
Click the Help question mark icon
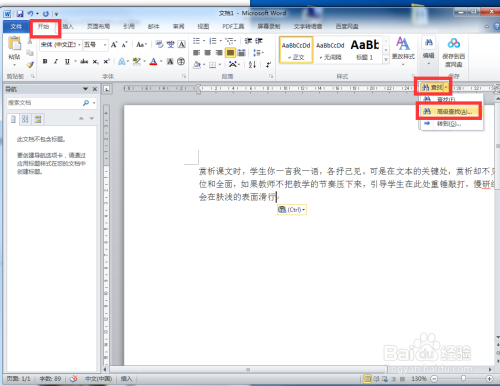pos(497,26)
